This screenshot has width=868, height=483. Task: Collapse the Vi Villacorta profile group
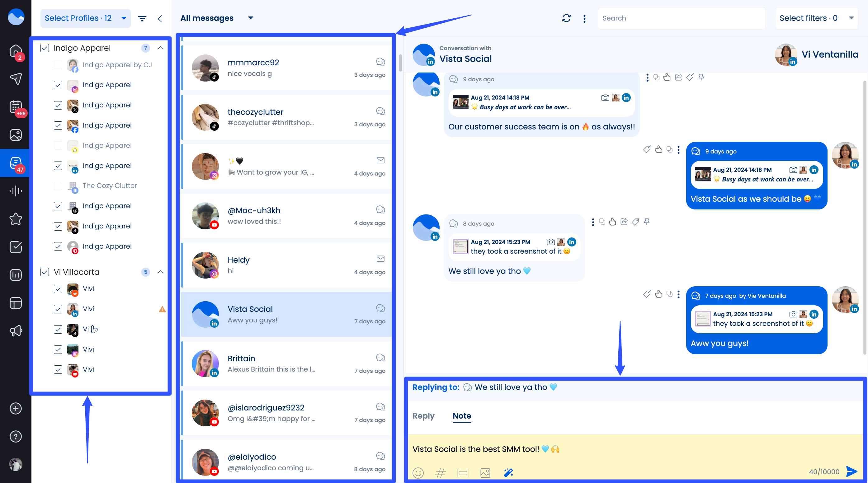pos(161,272)
